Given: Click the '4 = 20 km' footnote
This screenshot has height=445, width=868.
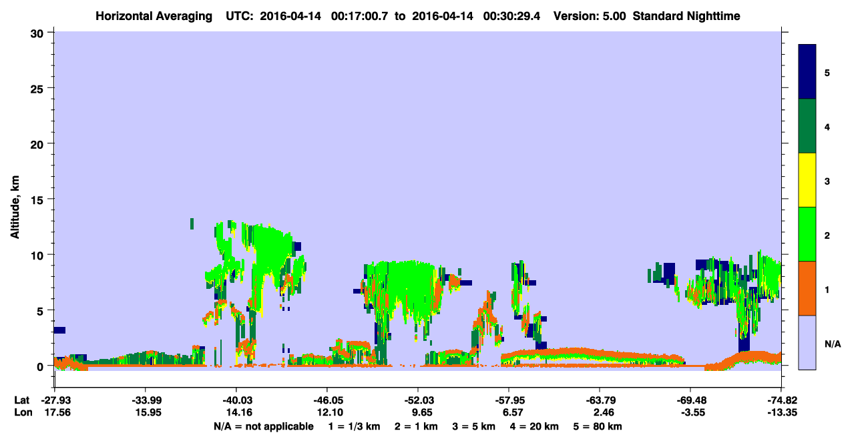Looking at the screenshot, I should click(534, 426).
